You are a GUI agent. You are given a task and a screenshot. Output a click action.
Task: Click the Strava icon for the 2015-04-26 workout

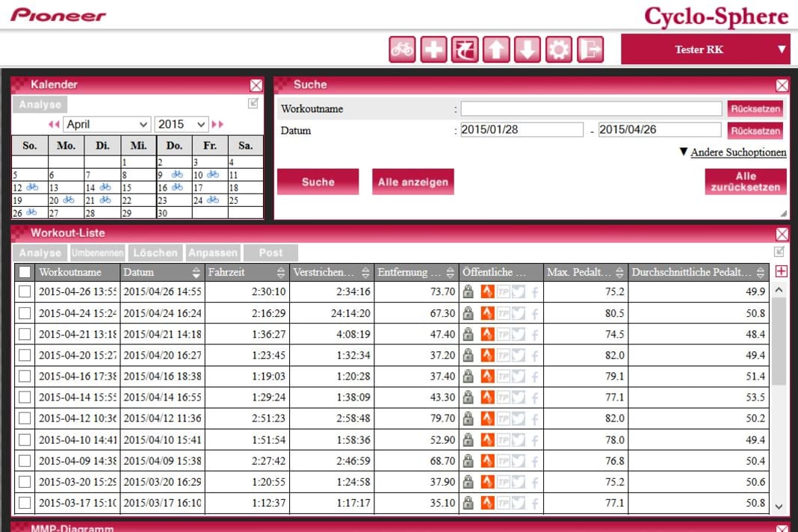tap(487, 292)
